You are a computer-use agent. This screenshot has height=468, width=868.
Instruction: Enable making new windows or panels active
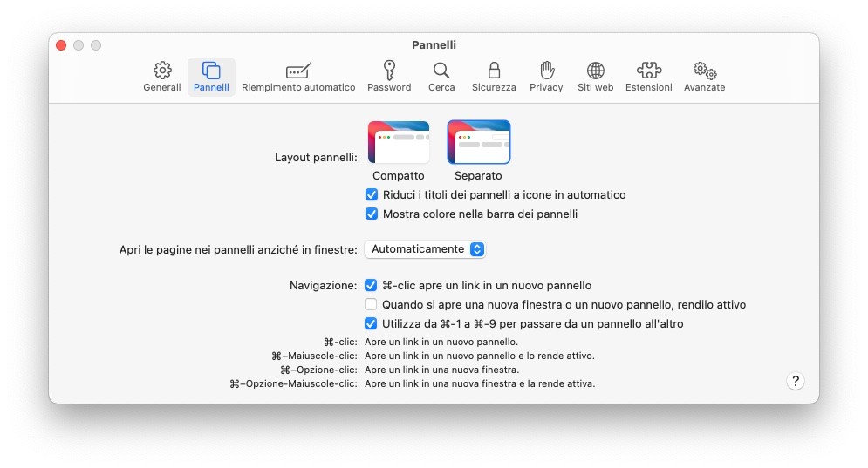pos(372,305)
